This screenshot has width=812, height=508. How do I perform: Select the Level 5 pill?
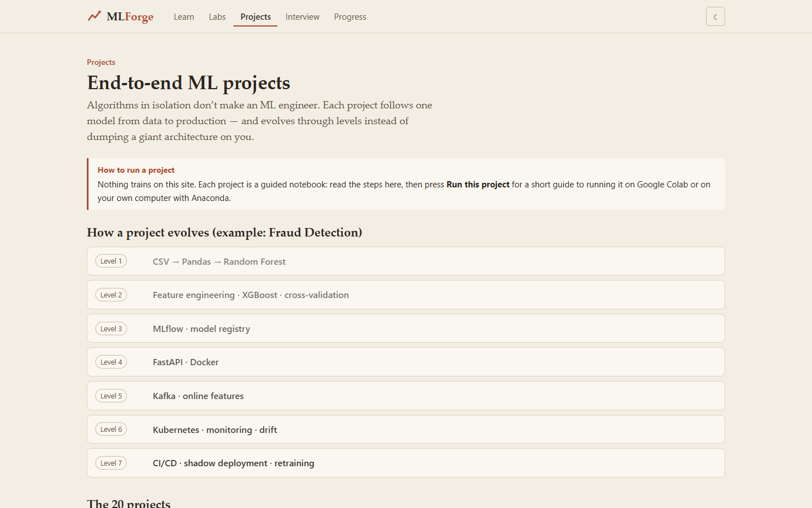111,396
